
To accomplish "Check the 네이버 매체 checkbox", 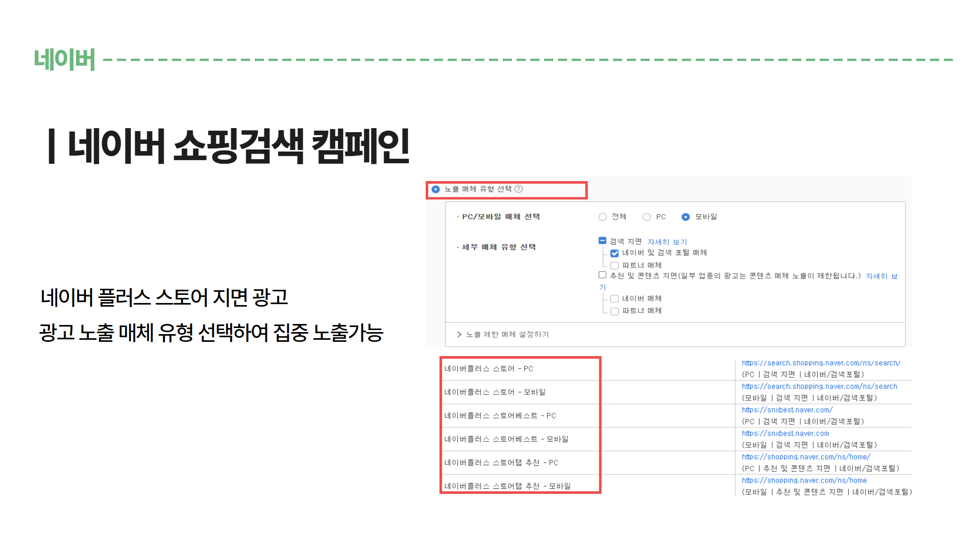I will coord(615,299).
